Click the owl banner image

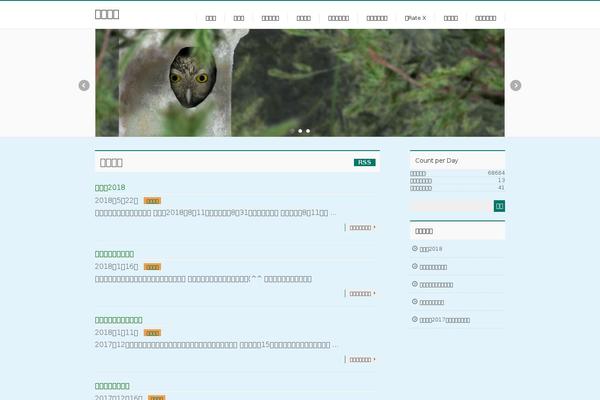[x=300, y=83]
